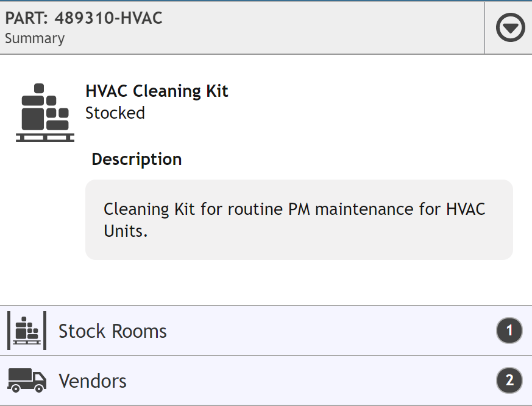This screenshot has height=406, width=532.
Task: Click the Stock Rooms label text
Action: (113, 331)
